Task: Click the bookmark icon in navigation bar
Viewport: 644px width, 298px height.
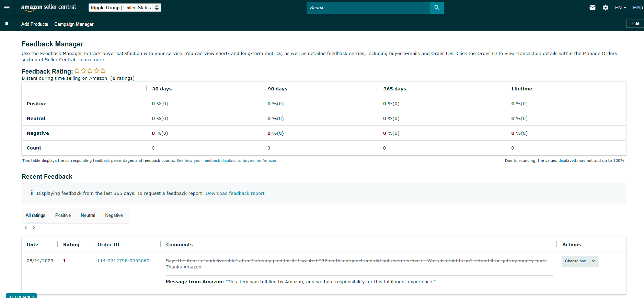Action: coord(7,24)
